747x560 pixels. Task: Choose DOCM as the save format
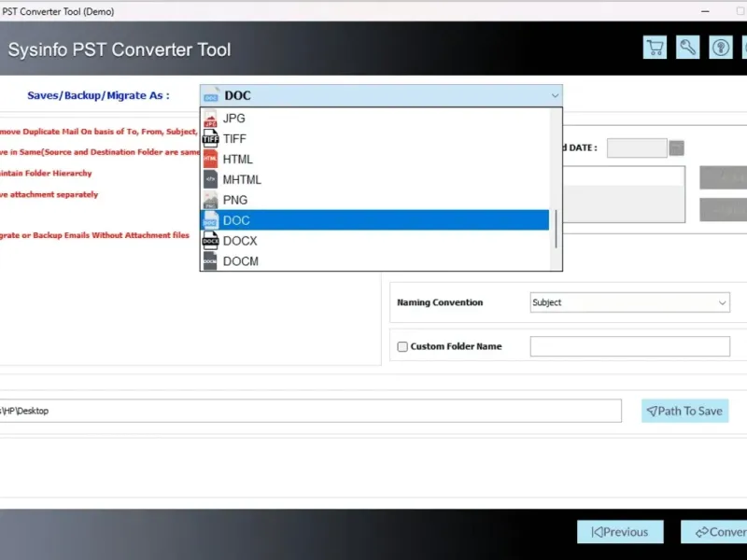tap(374, 261)
